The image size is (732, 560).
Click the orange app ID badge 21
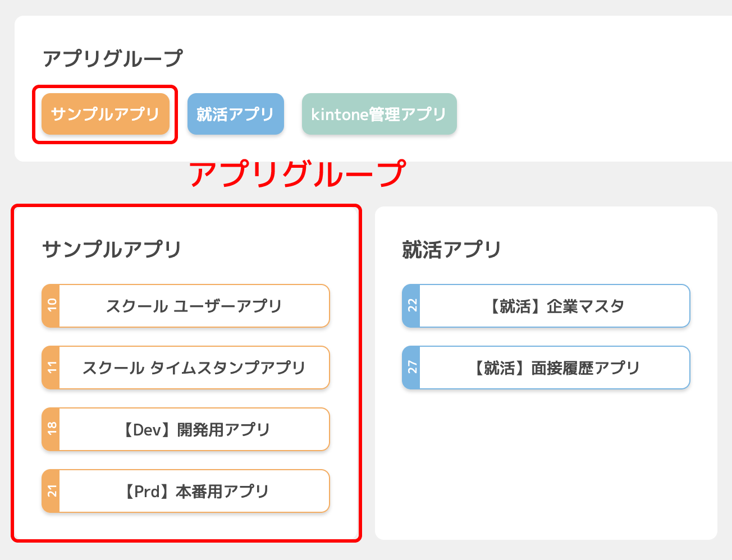point(52,491)
